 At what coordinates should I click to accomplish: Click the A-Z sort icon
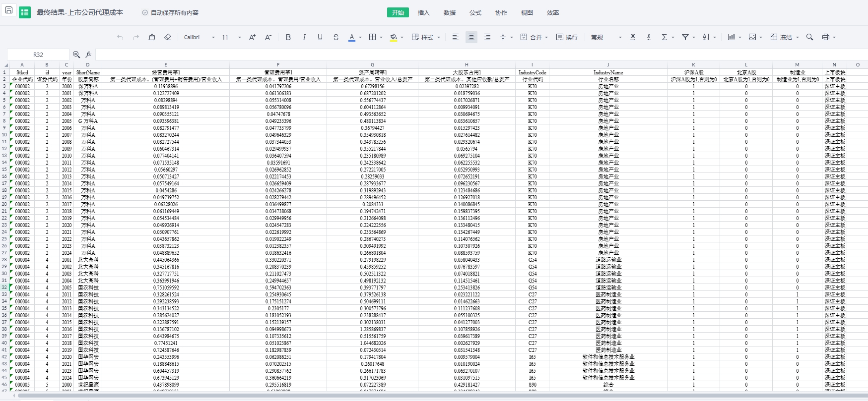coord(706,37)
